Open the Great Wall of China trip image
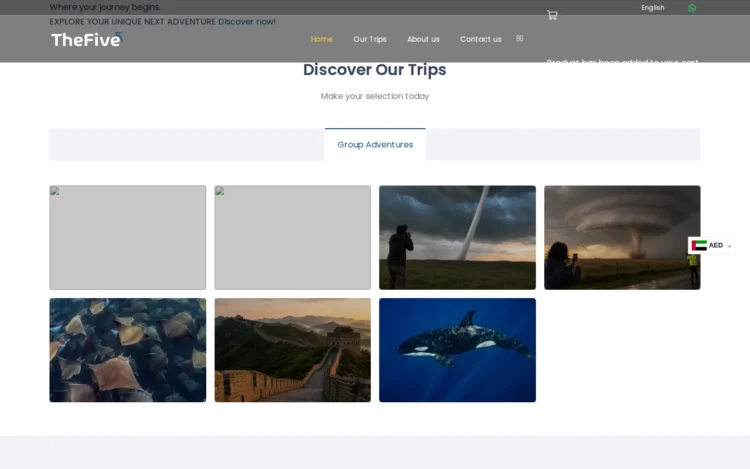Viewport: 750px width, 469px height. (292, 350)
